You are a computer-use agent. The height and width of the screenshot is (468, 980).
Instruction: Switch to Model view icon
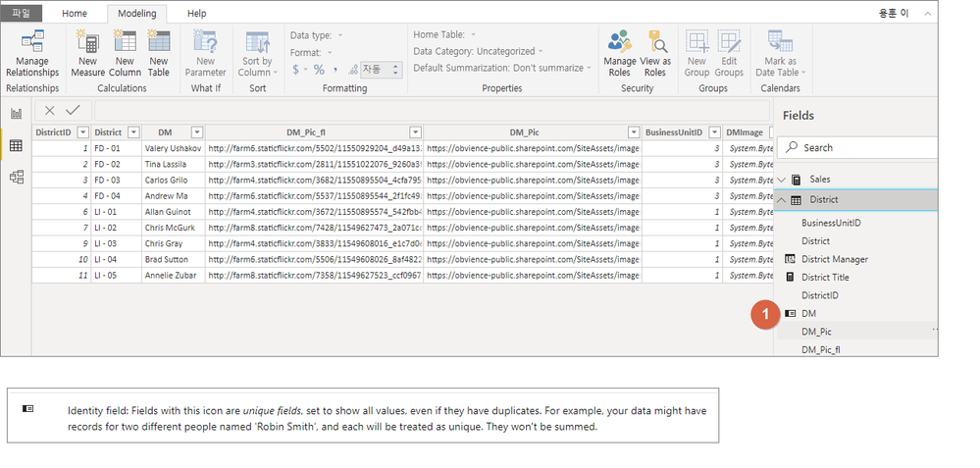point(17,178)
